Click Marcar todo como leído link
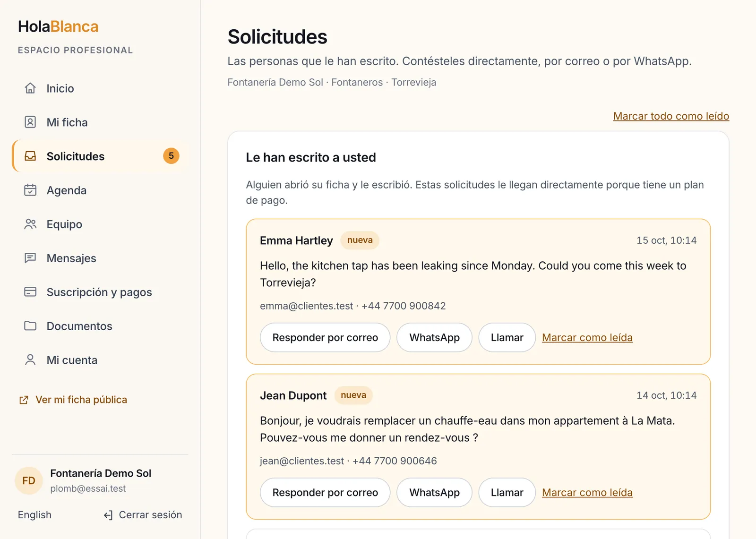Viewport: 756px width, 539px height. [x=671, y=116]
